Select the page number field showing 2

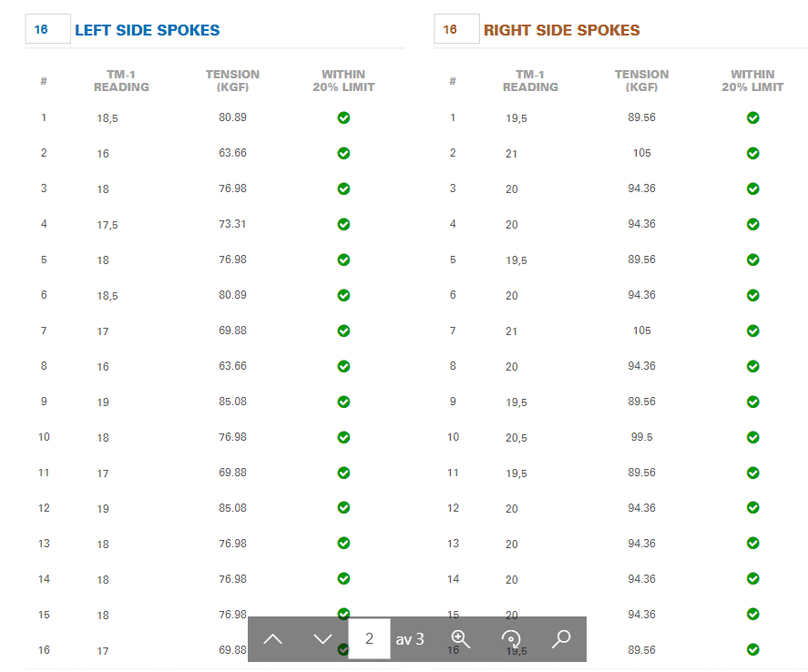(x=369, y=638)
